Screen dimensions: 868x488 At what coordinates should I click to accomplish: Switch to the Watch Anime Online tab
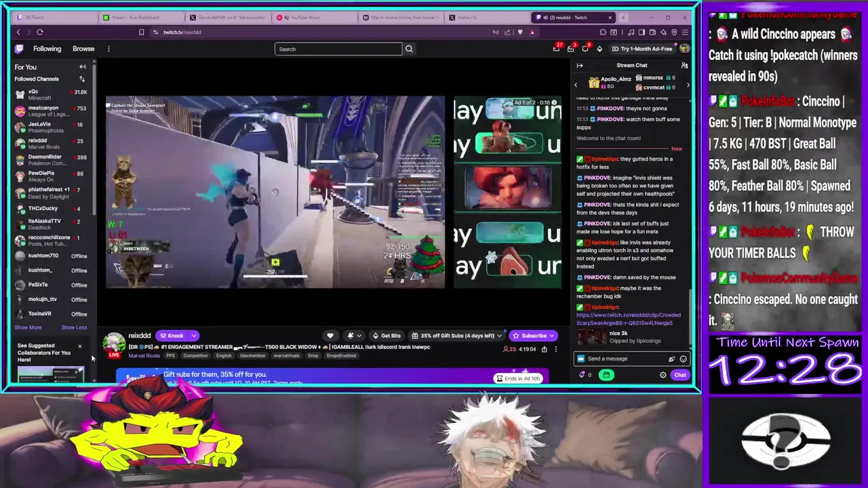[401, 18]
